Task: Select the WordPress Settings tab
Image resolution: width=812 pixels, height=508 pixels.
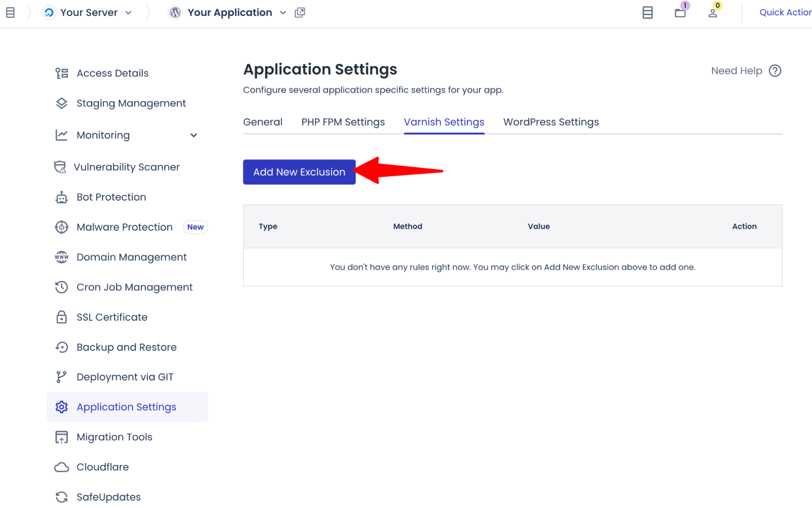Action: [x=551, y=122]
